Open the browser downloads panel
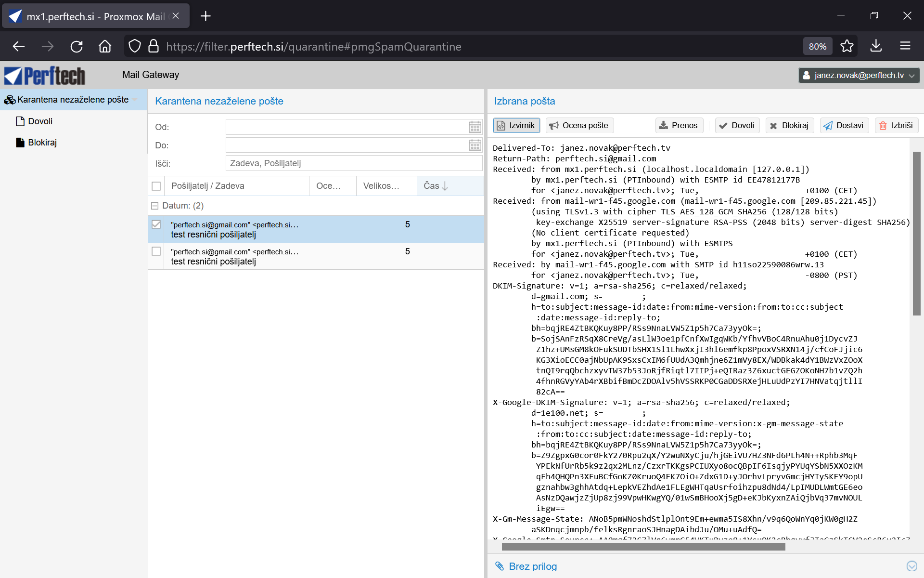 click(876, 46)
